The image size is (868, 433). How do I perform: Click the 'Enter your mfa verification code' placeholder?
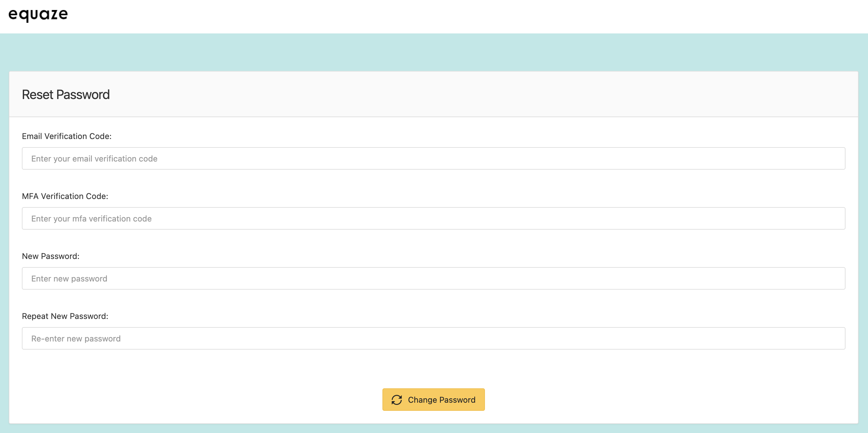(91, 219)
